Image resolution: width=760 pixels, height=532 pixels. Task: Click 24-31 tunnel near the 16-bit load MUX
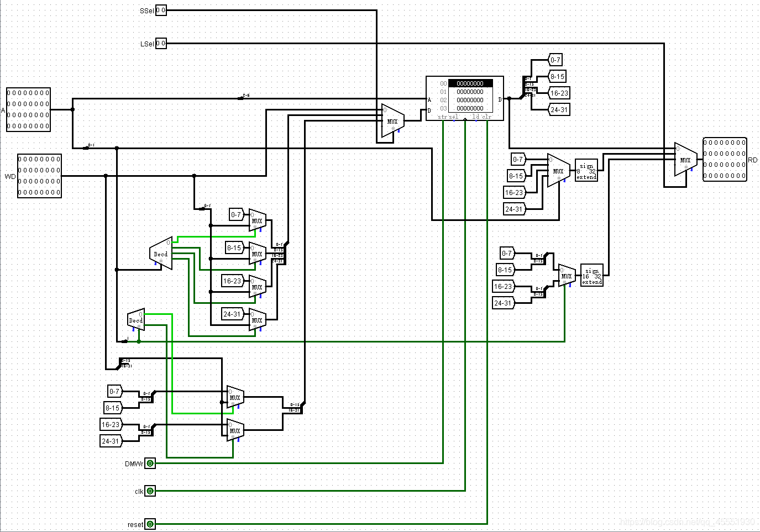[x=504, y=303]
